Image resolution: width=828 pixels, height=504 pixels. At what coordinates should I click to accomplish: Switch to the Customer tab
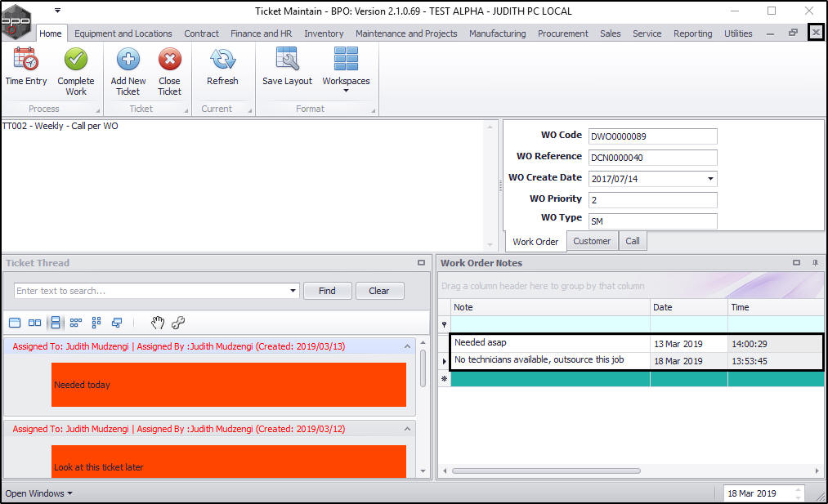click(x=592, y=241)
